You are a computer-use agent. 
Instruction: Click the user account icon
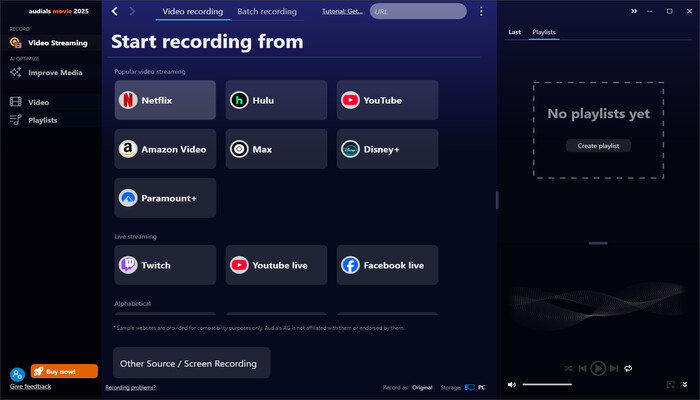(17, 374)
